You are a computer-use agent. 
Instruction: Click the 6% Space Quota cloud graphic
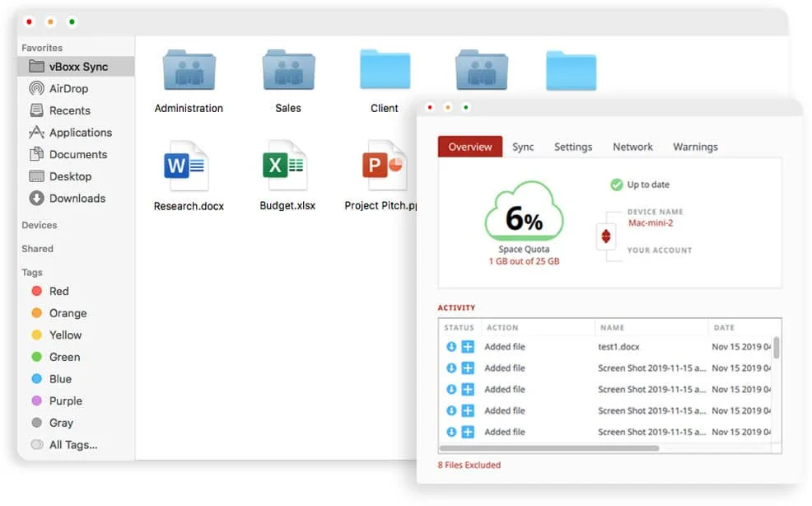525,214
